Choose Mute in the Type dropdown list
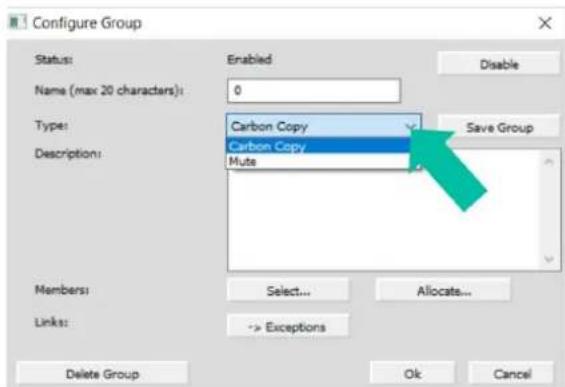565x387 pixels. [318, 161]
